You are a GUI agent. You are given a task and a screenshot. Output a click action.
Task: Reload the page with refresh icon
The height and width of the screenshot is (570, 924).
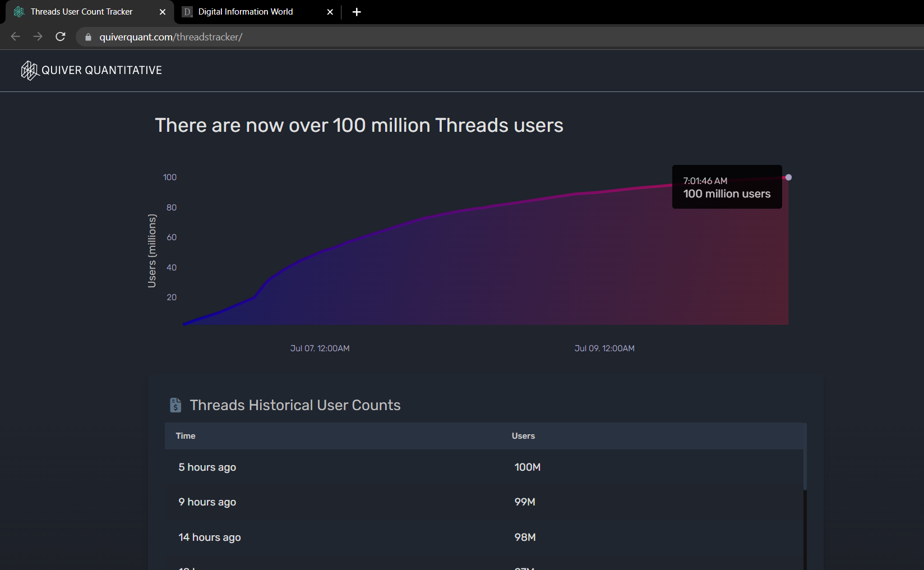pyautogui.click(x=61, y=36)
